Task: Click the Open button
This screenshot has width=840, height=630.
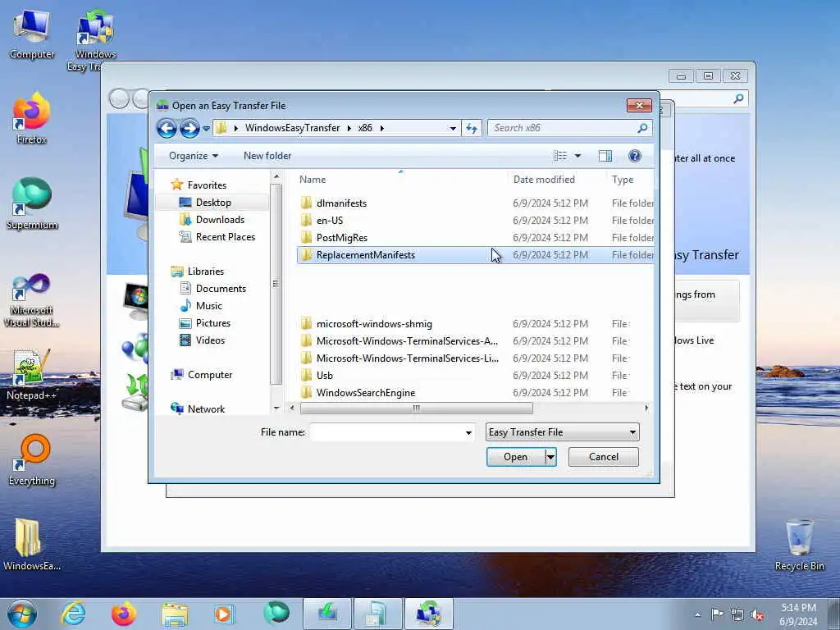Action: click(x=515, y=457)
